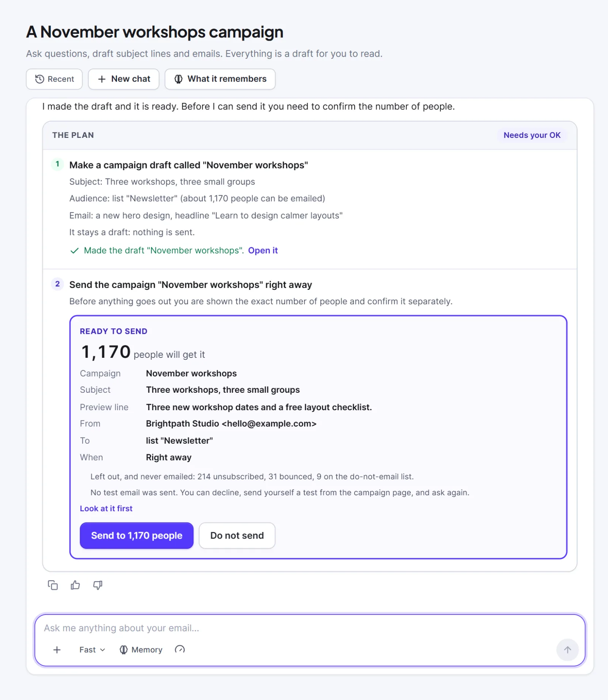Open What it remembers panel
Screen dimensions: 608x700
tap(220, 79)
